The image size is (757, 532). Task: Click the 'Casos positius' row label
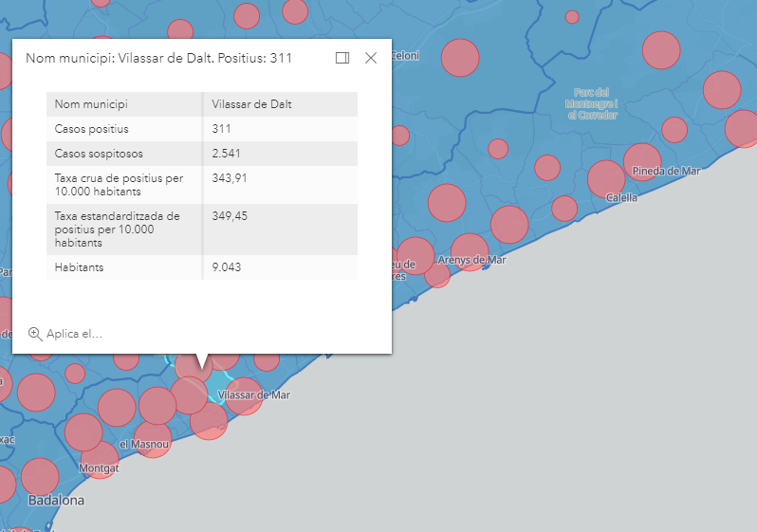click(92, 129)
